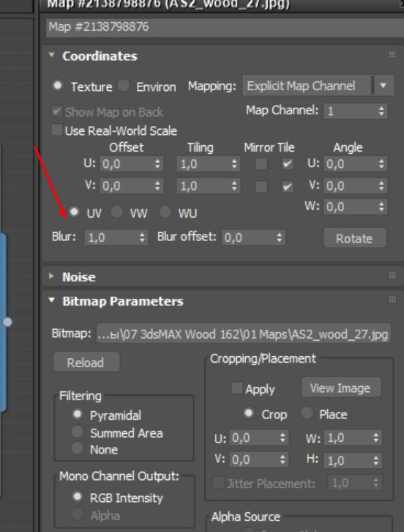This screenshot has width=404, height=532.
Task: Enable Use Real-World Scale checkbox
Action: coord(57,130)
